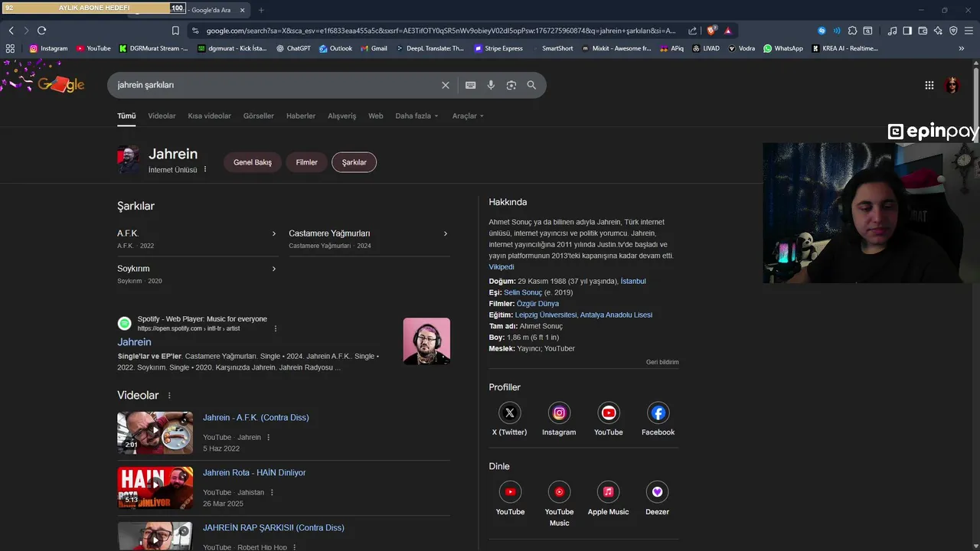Viewport: 980px width, 551px height.
Task: Open options dots beside Videolar heading
Action: (169, 396)
